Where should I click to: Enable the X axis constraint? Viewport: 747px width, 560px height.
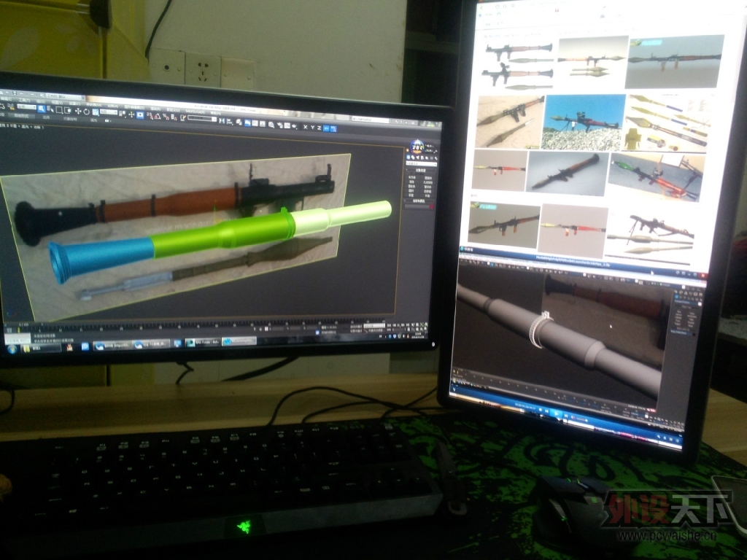(x=306, y=127)
